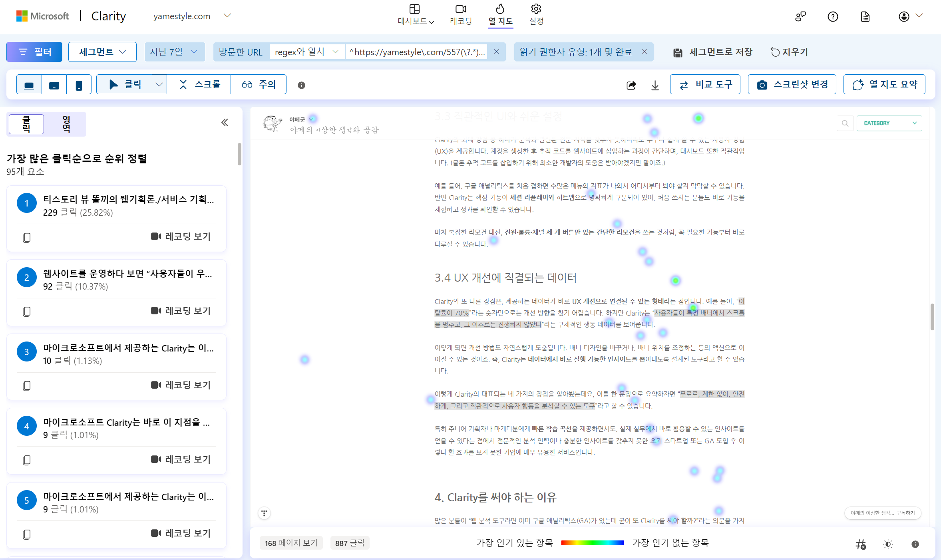Open the help question mark icon

tap(833, 17)
